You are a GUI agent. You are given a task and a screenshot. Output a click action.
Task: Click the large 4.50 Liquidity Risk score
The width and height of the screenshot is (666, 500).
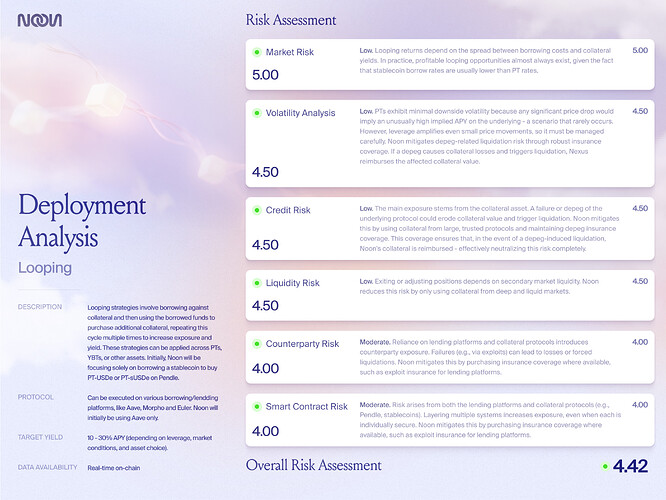click(265, 305)
